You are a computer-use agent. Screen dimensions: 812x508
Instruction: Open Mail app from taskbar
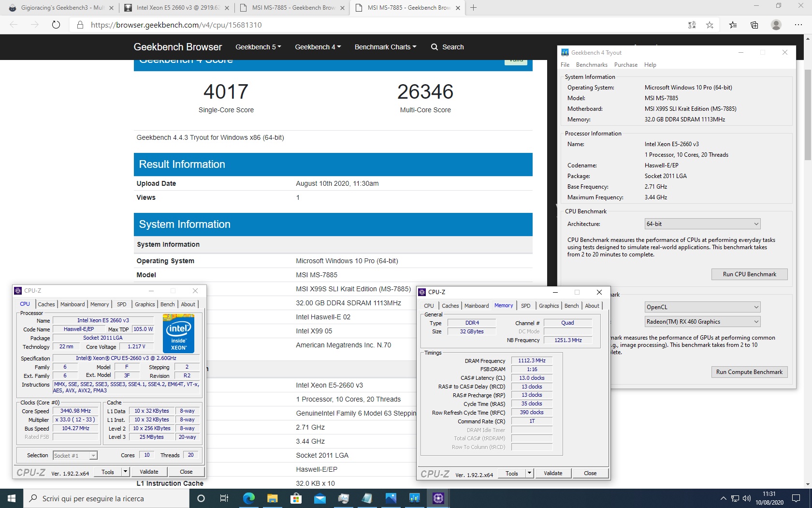(319, 498)
